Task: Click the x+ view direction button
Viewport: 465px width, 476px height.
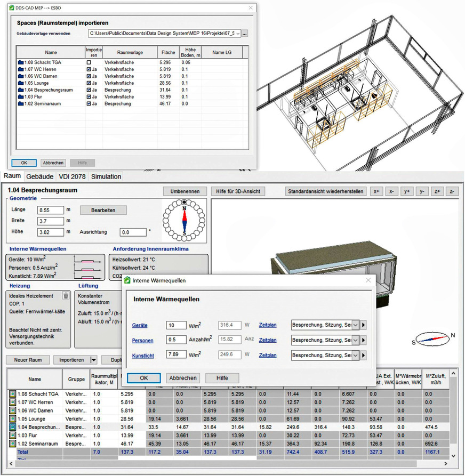Action: (x=376, y=191)
